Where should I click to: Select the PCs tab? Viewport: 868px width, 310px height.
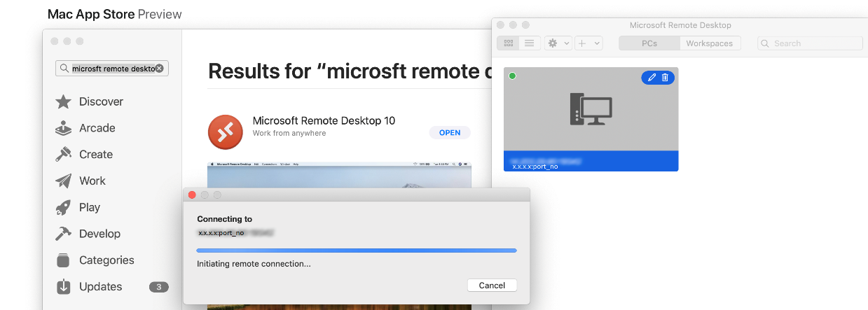click(x=649, y=43)
